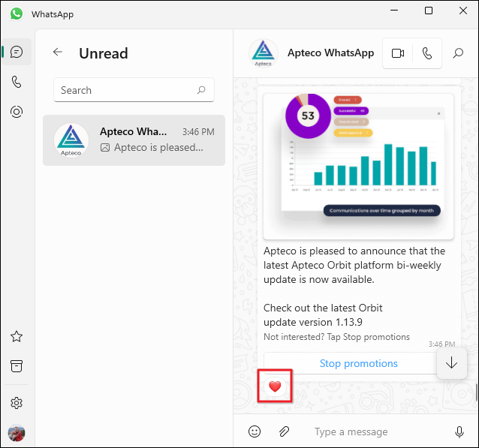Open Apteco WhatsApp contact info title
Screen dimensions: 479x448
(330, 53)
